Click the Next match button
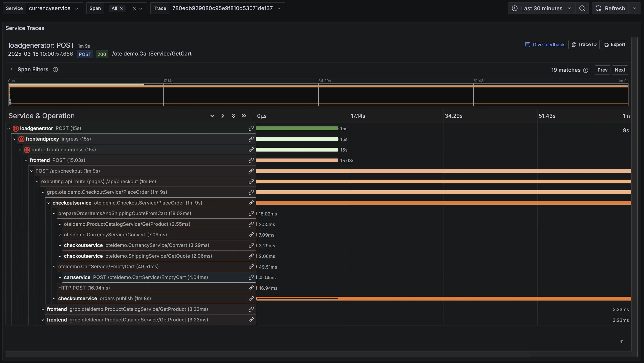The width and height of the screenshot is (644, 363). click(620, 70)
